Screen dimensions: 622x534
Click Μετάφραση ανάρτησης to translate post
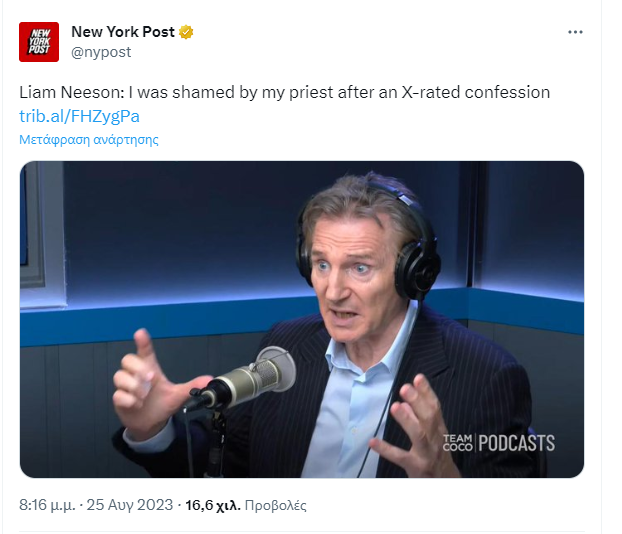pos(89,140)
